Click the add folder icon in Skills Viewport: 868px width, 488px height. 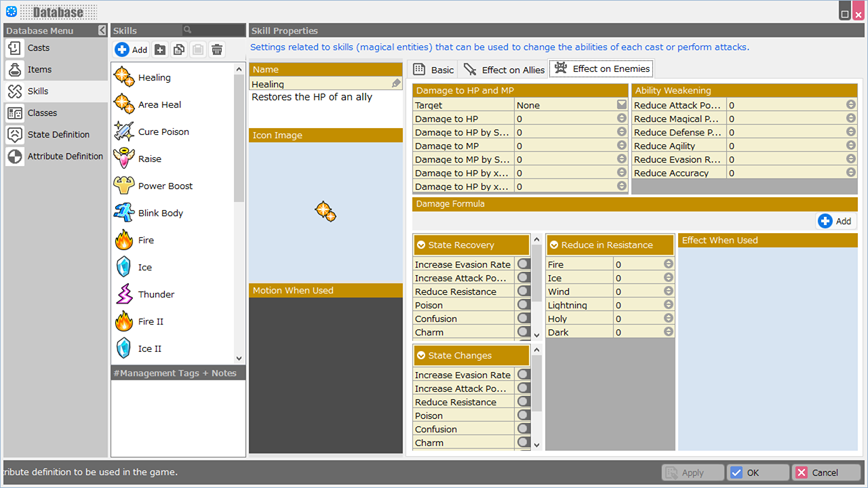click(x=160, y=49)
